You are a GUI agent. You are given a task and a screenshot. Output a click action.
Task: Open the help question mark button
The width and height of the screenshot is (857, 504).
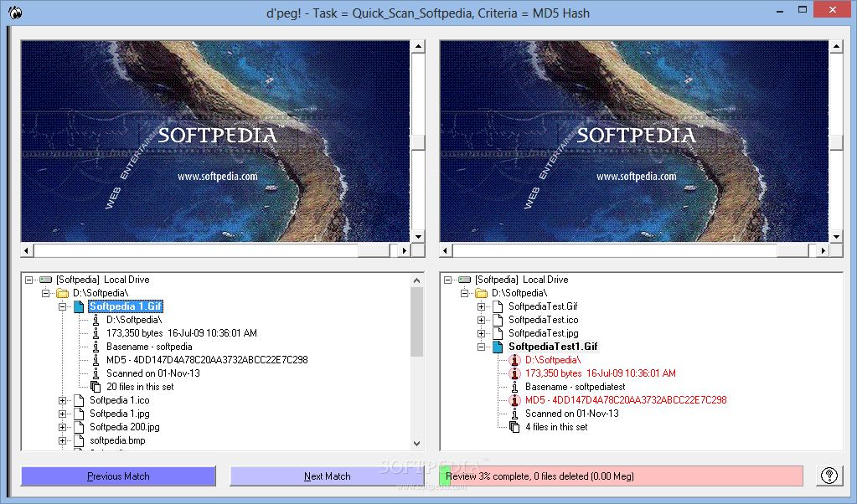(829, 476)
